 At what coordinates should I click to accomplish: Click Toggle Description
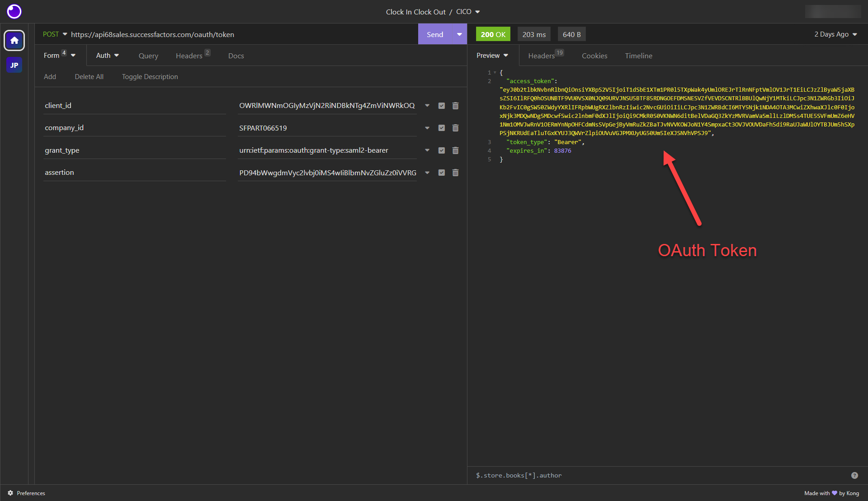[150, 77]
